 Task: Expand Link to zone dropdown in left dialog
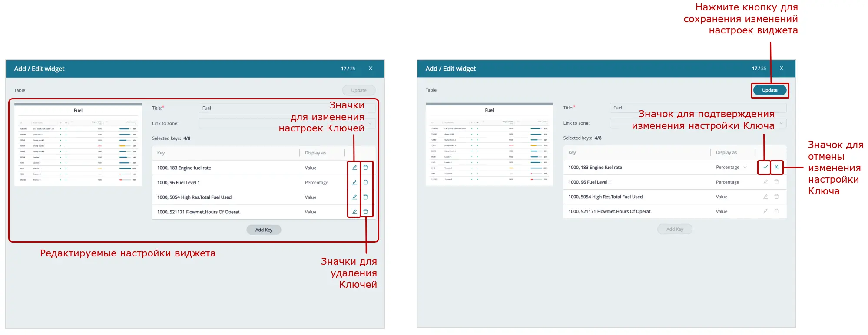[370, 123]
